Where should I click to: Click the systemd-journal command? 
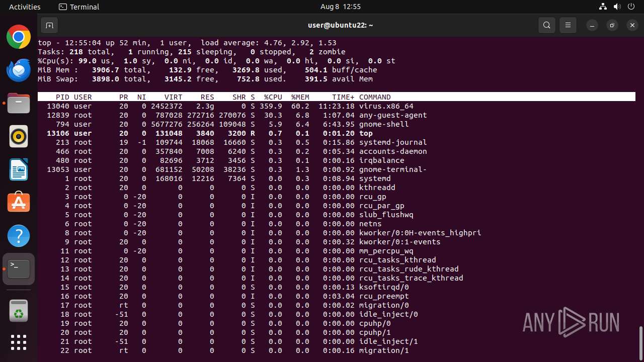[x=393, y=142]
